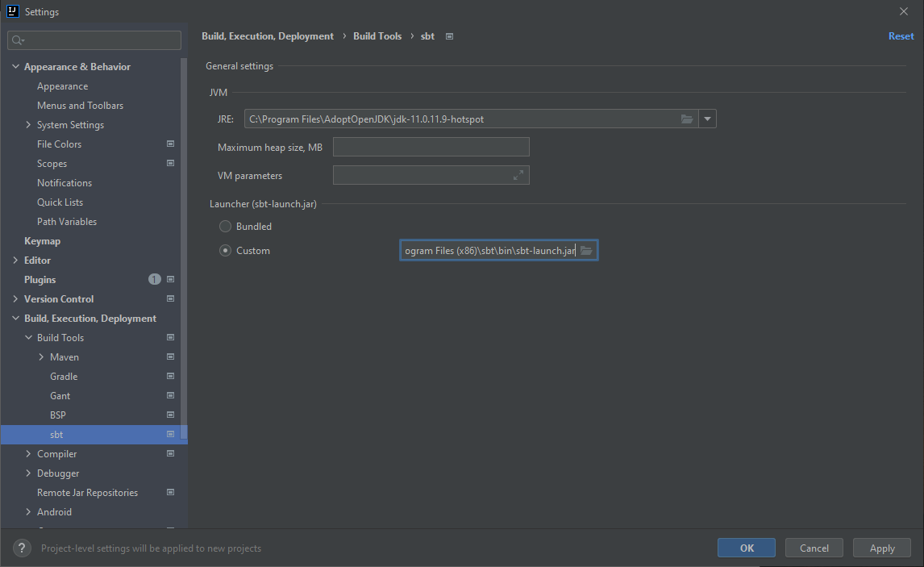Select BSP in the settings tree
Viewport: 924px width, 567px height.
coord(58,415)
